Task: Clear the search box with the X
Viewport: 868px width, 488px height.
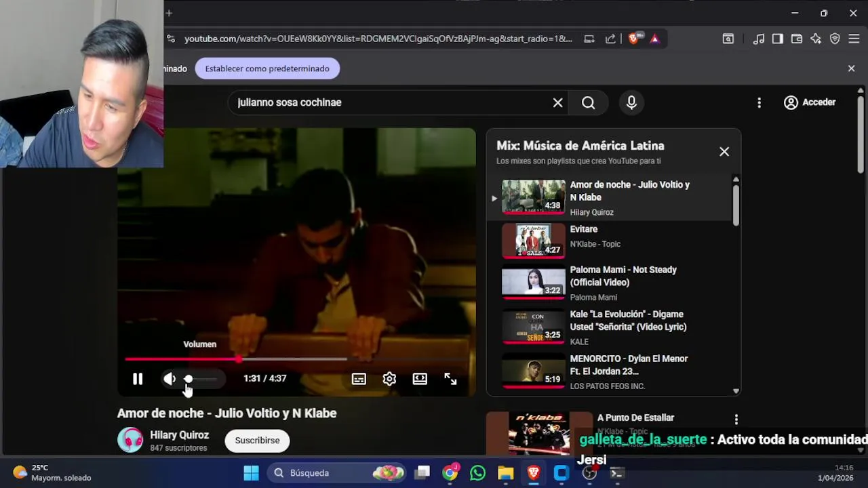Action: pyautogui.click(x=557, y=102)
